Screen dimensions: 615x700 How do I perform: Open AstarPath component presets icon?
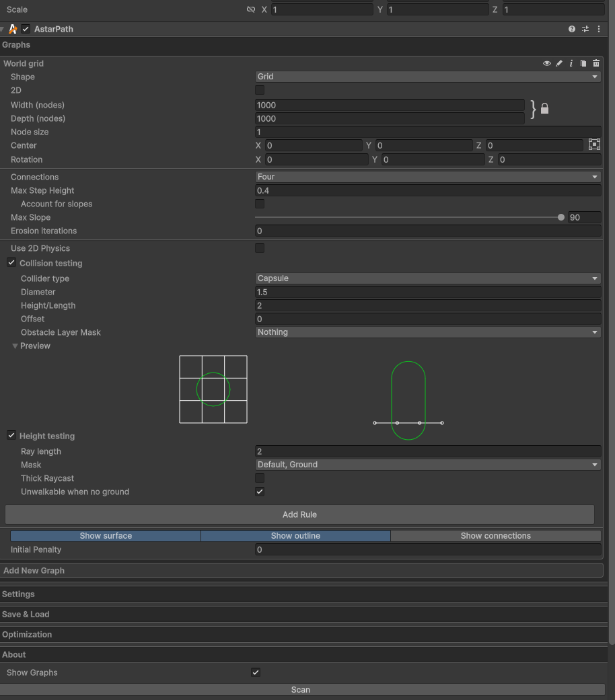(585, 29)
